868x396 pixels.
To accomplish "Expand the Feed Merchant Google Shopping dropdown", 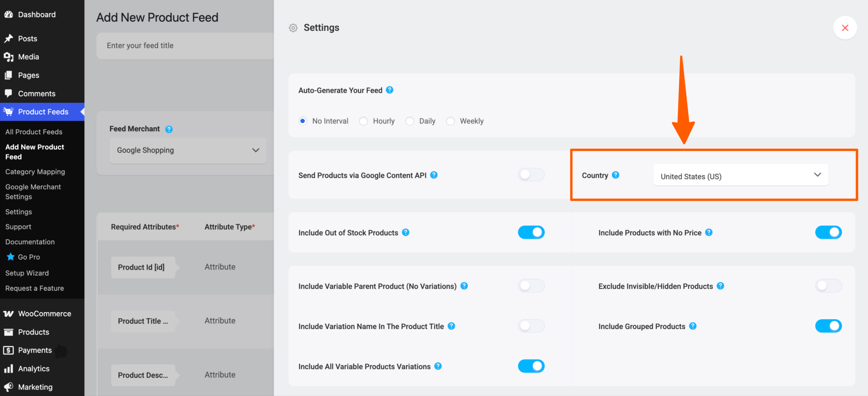I will 188,150.
